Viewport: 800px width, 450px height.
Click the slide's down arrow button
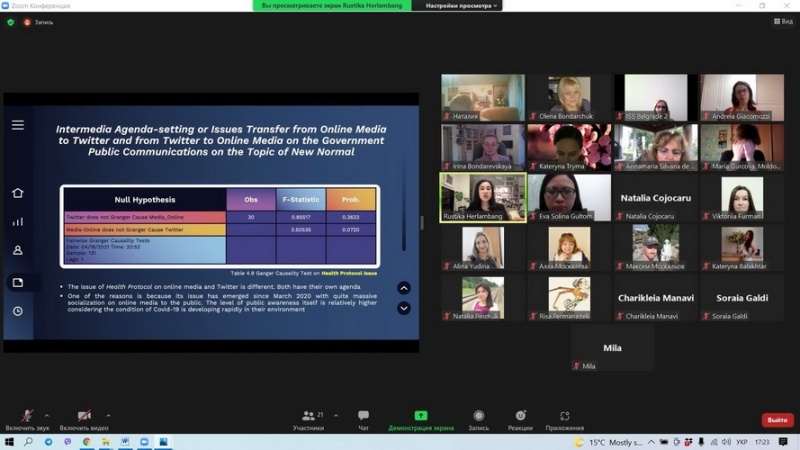pos(404,308)
